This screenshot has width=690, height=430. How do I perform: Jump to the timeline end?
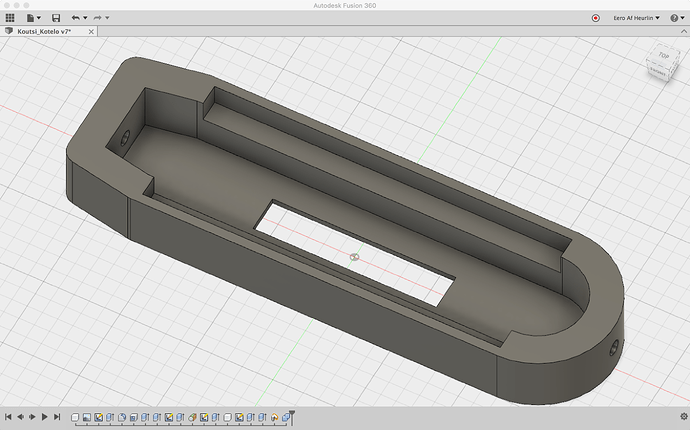point(57,416)
